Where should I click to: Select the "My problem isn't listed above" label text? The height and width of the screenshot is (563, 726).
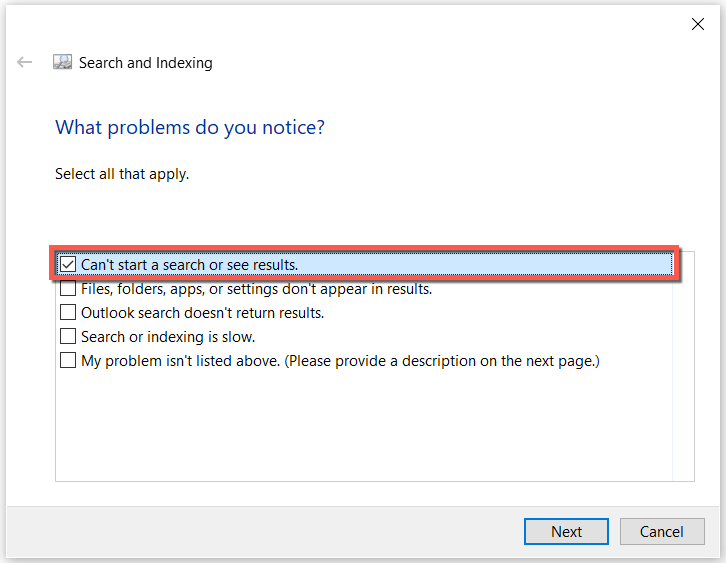tap(181, 361)
